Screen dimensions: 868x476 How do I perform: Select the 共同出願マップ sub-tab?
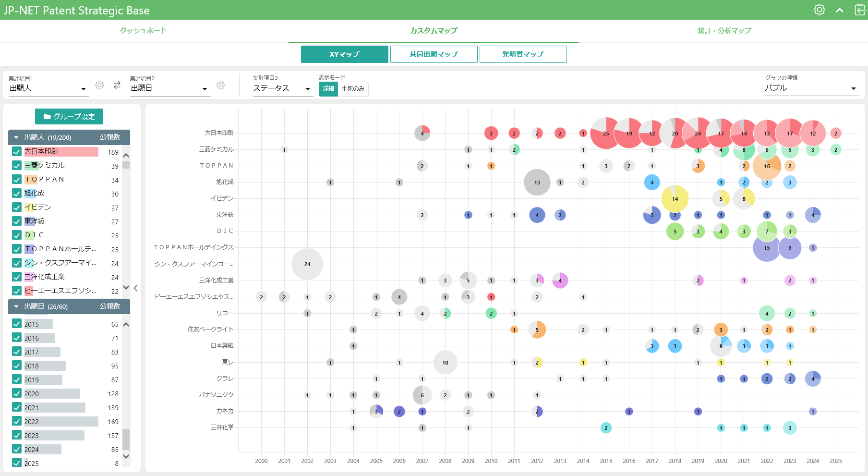coord(434,54)
